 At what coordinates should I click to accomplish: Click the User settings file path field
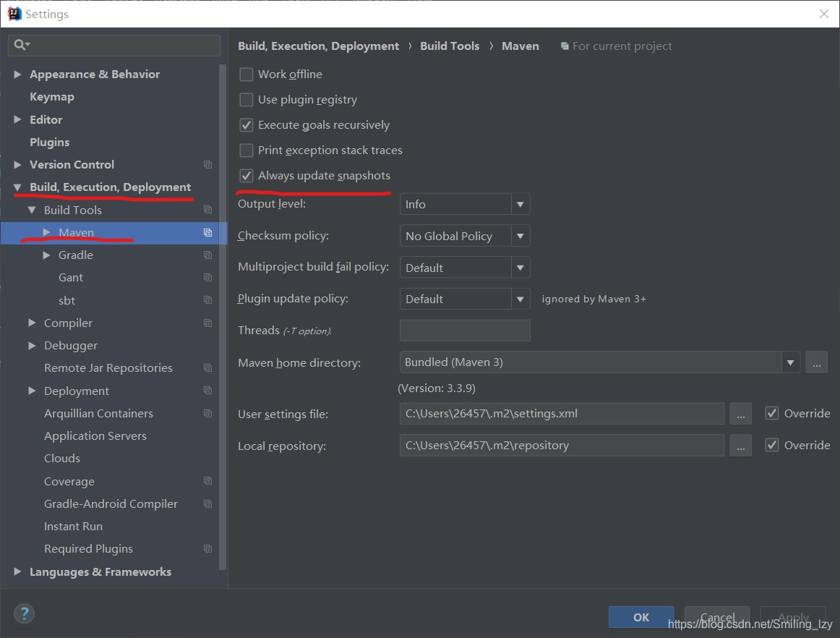[562, 414]
